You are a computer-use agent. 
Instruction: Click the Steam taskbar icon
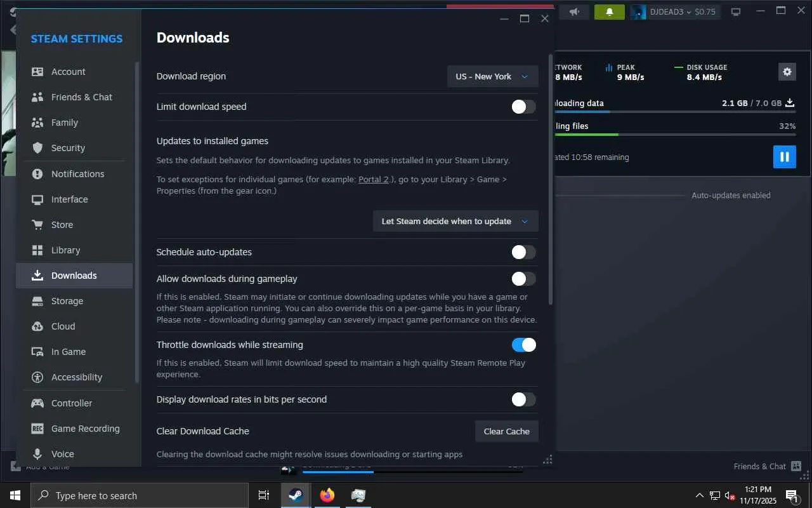click(x=296, y=495)
